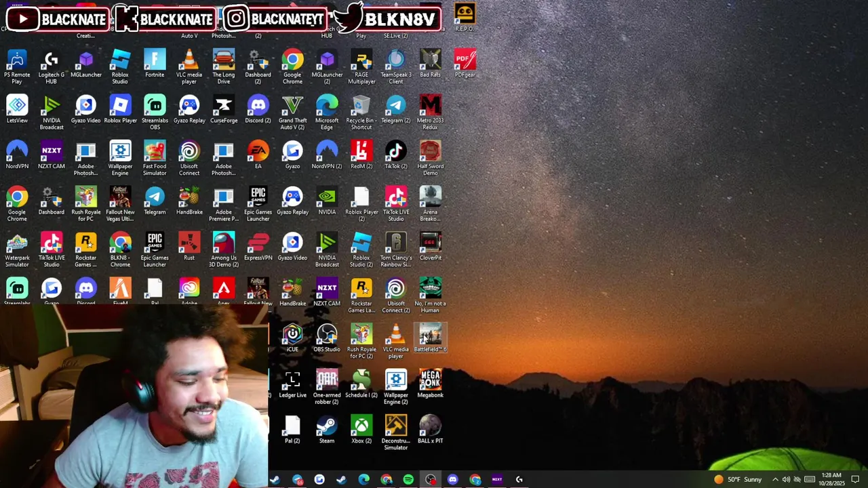The width and height of the screenshot is (868, 488).
Task: Select the BALL x PIT desktop icon
Action: point(431,430)
